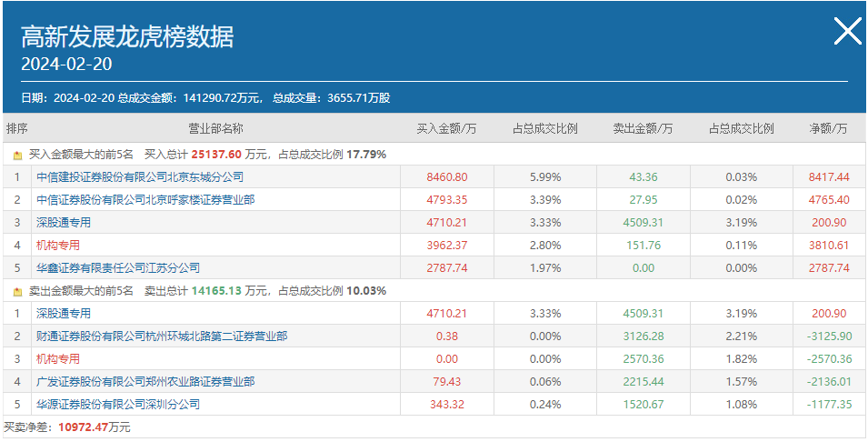Open 华鑫证券有限责任公司江苏分公司 link

[x=118, y=268]
